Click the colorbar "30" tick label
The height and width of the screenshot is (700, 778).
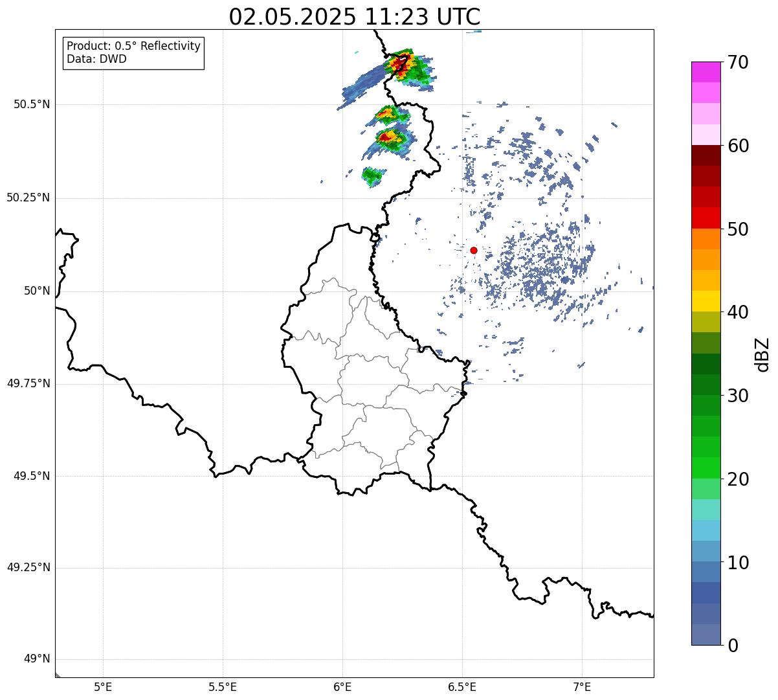(x=739, y=396)
